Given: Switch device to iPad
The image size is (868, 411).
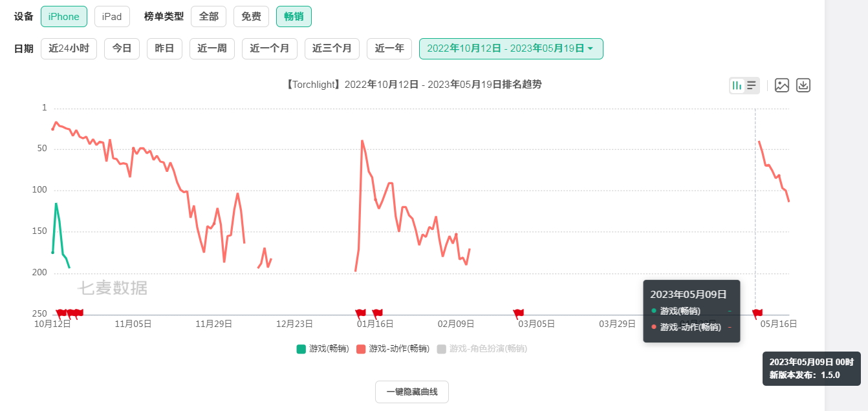Looking at the screenshot, I should pos(111,16).
